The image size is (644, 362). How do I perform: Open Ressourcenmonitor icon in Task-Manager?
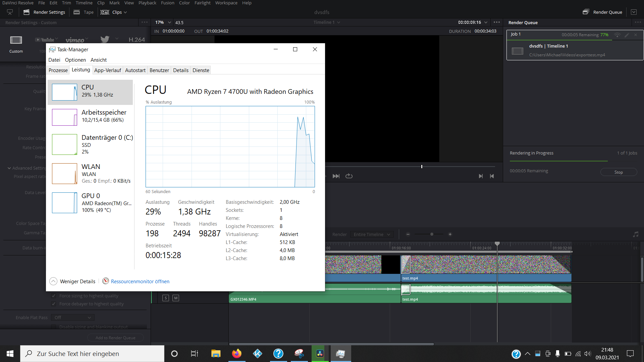coord(106,281)
